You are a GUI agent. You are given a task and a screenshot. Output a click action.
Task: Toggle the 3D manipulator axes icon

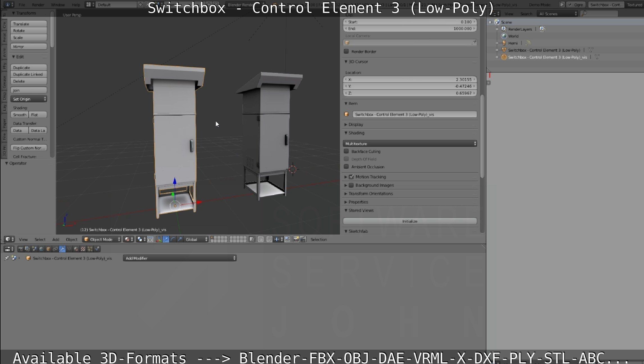tap(159, 239)
